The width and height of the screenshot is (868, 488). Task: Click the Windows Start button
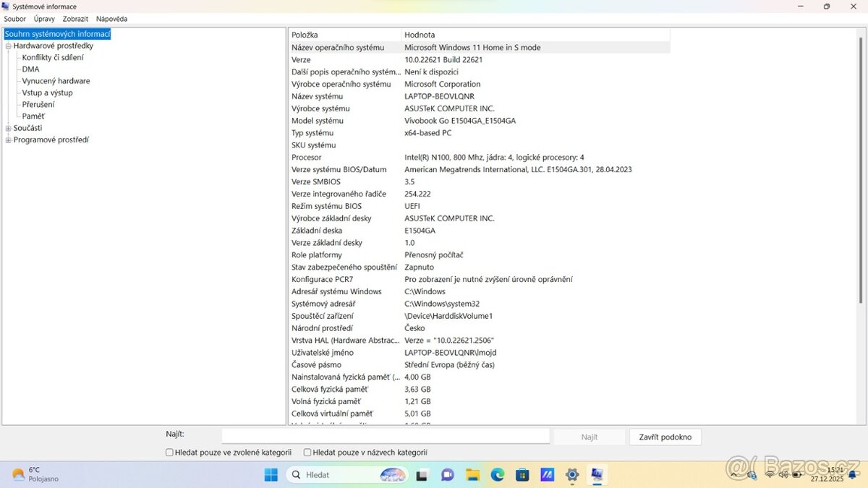(271, 475)
